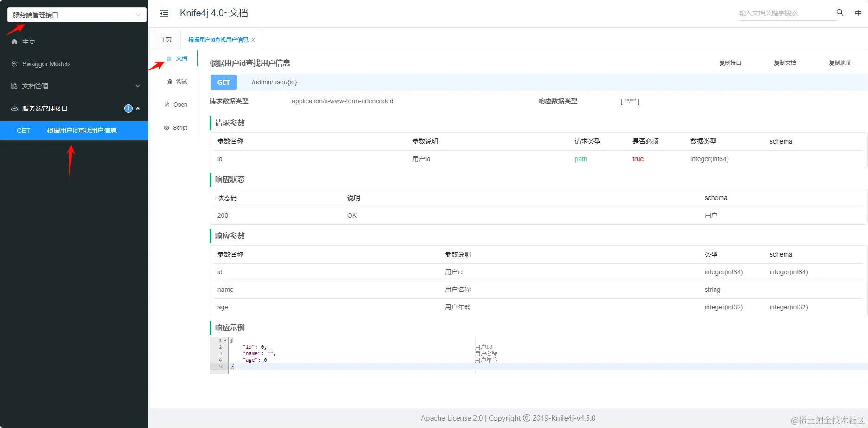
Task: Select GET 根据用户id查找用户信息 in sidebar
Action: [x=74, y=131]
